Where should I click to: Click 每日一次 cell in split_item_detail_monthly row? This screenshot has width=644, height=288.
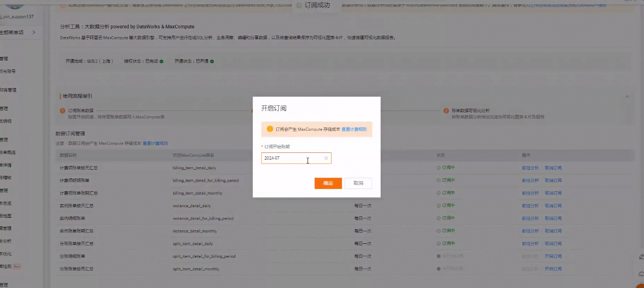coord(363,269)
